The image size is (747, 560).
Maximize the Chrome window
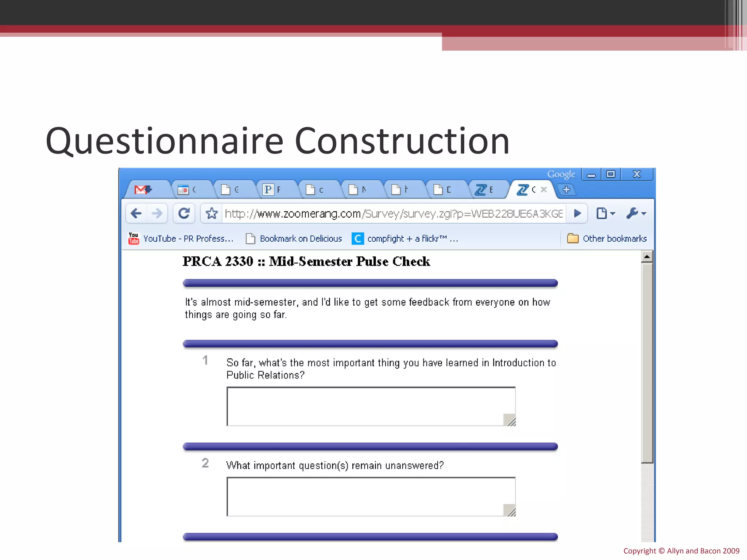click(x=611, y=175)
